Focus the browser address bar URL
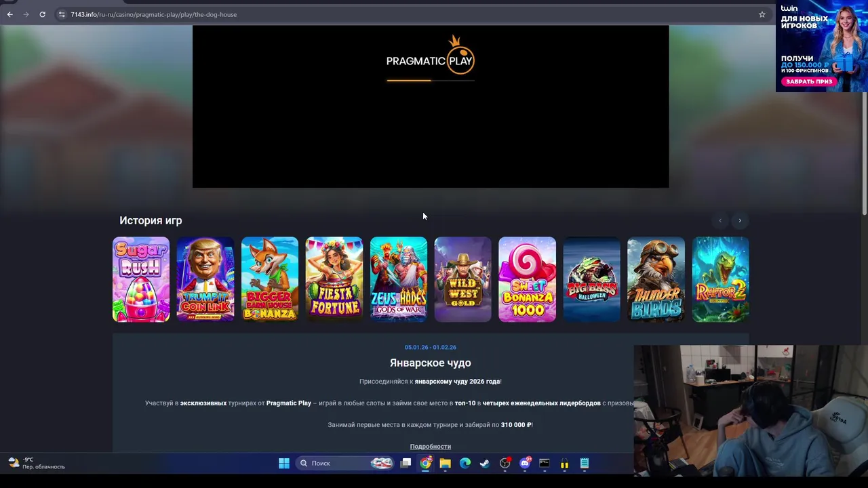Image resolution: width=868 pixels, height=488 pixels. [154, 14]
